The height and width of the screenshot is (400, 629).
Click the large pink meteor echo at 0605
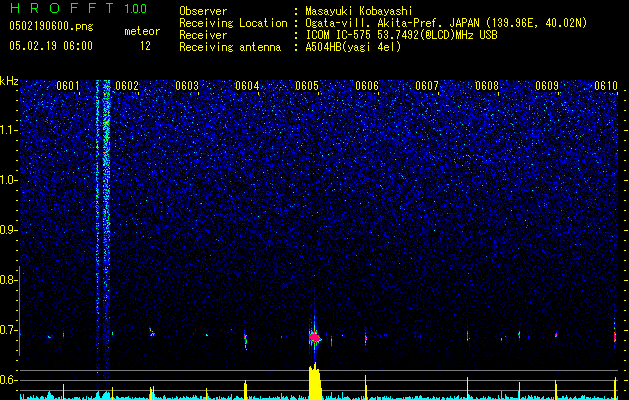(x=315, y=338)
